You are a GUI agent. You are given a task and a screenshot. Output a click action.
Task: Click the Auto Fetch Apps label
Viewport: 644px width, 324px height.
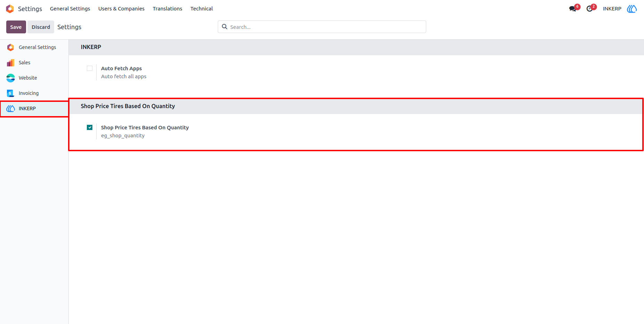pyautogui.click(x=121, y=68)
